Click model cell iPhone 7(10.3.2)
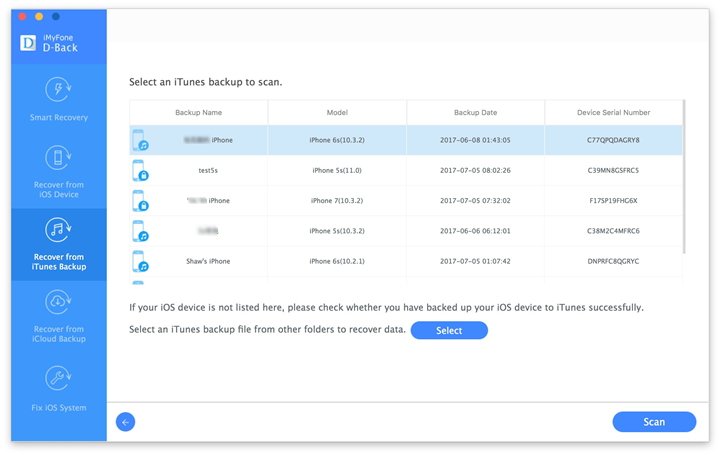Viewport: 720px width, 455px height. tap(337, 201)
